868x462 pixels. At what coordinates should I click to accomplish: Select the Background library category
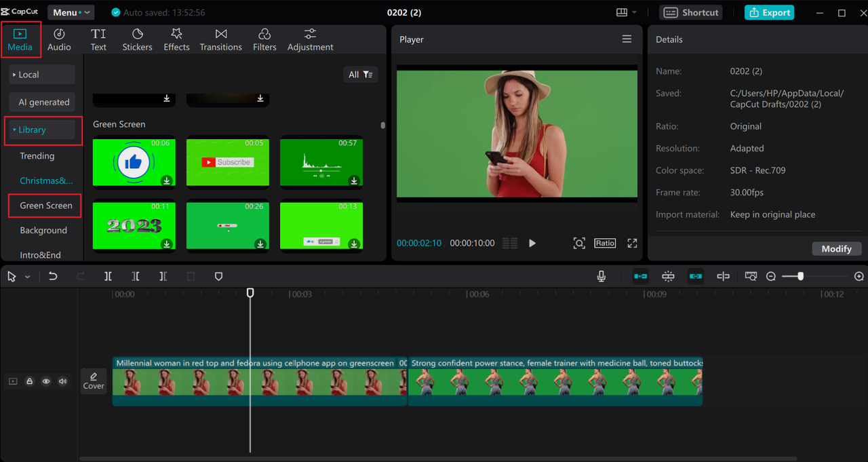(x=43, y=231)
